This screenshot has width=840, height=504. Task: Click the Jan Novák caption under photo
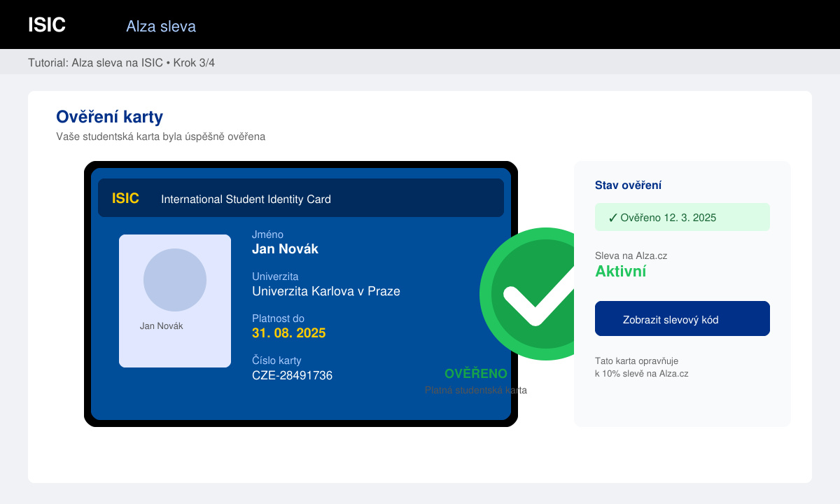tap(161, 326)
